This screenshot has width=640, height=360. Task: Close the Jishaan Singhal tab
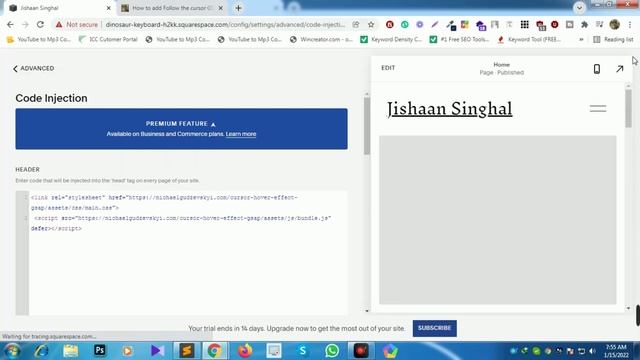click(109, 8)
